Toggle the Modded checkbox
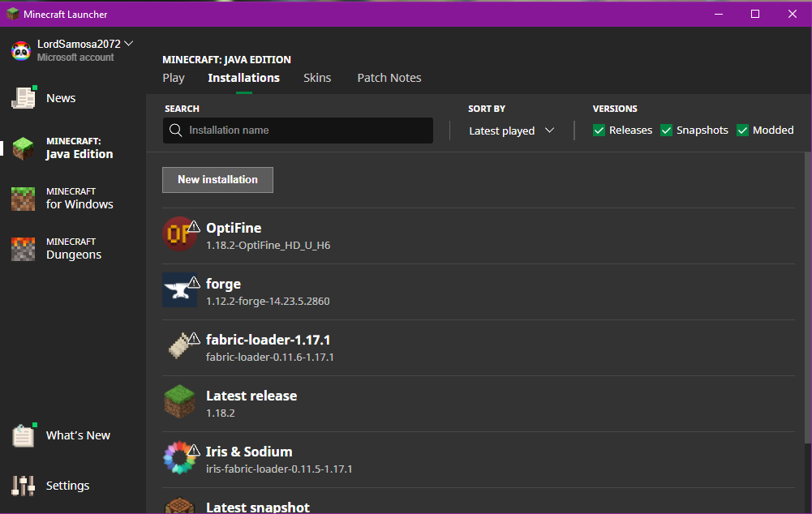 (x=742, y=131)
